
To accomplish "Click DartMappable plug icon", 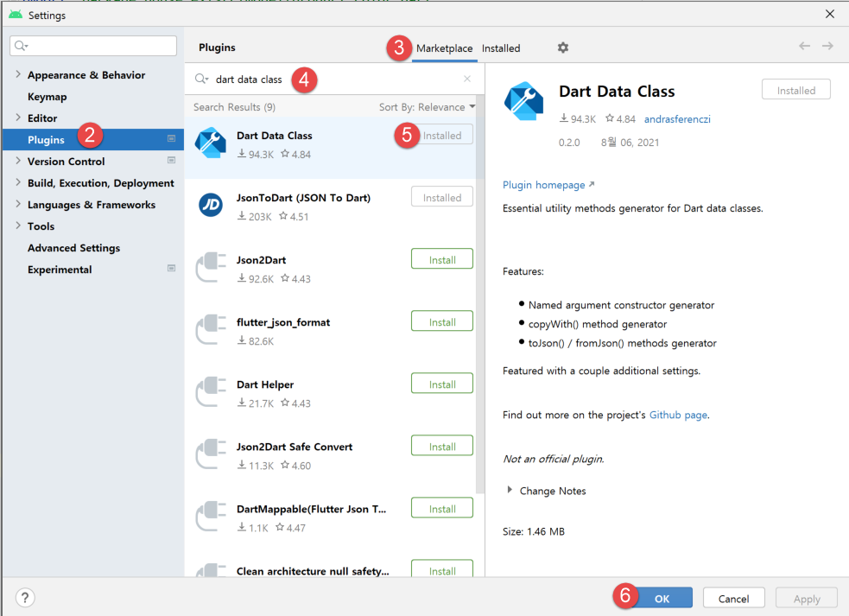I will click(x=211, y=517).
